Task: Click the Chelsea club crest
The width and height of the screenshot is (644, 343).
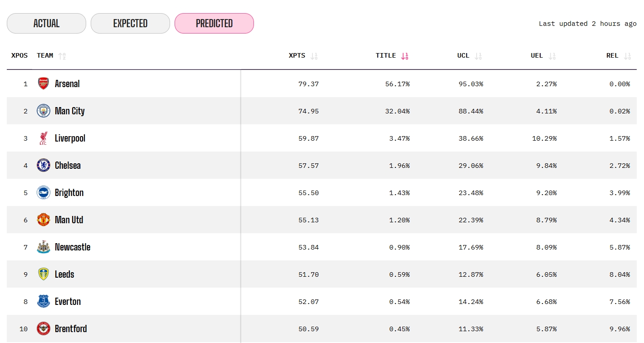Action: coord(44,165)
